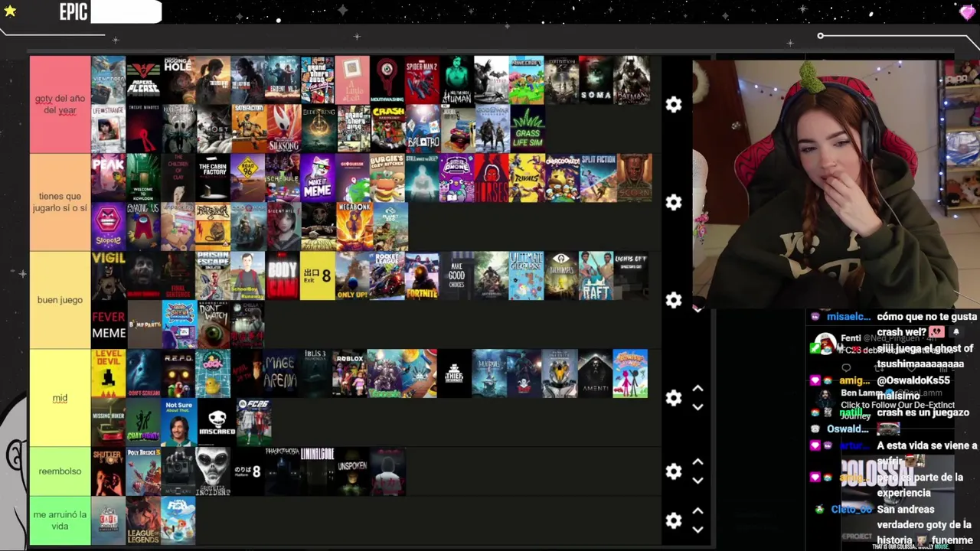Select the 'me arruinó la vida' tier label
Screen dimensions: 980x551
point(60,520)
